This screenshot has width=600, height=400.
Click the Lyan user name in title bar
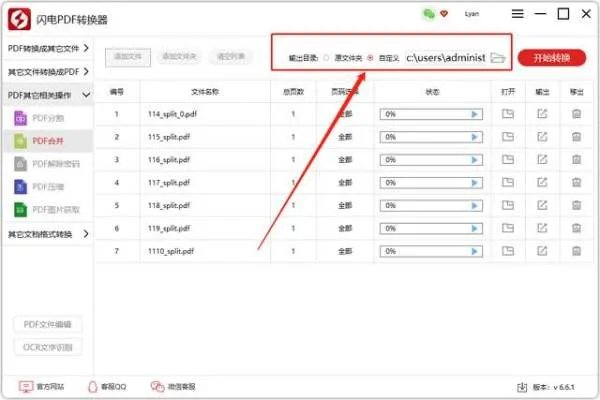pyautogui.click(x=471, y=14)
